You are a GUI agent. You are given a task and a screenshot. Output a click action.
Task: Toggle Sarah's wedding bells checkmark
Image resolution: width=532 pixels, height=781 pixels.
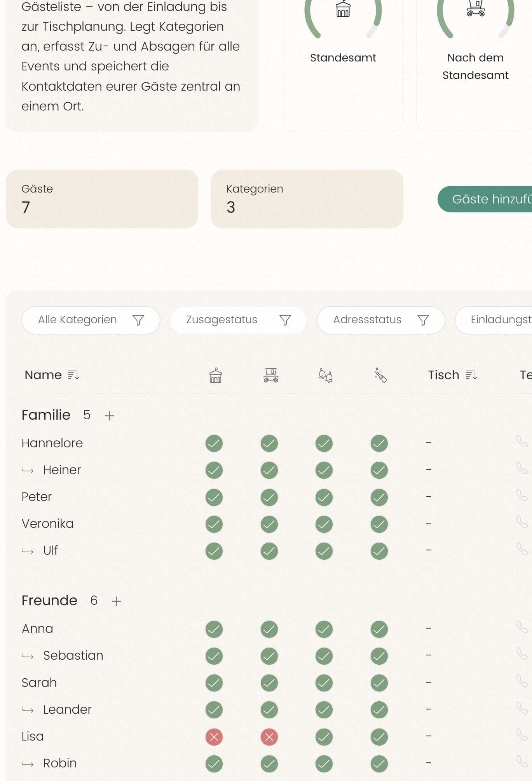tap(324, 683)
